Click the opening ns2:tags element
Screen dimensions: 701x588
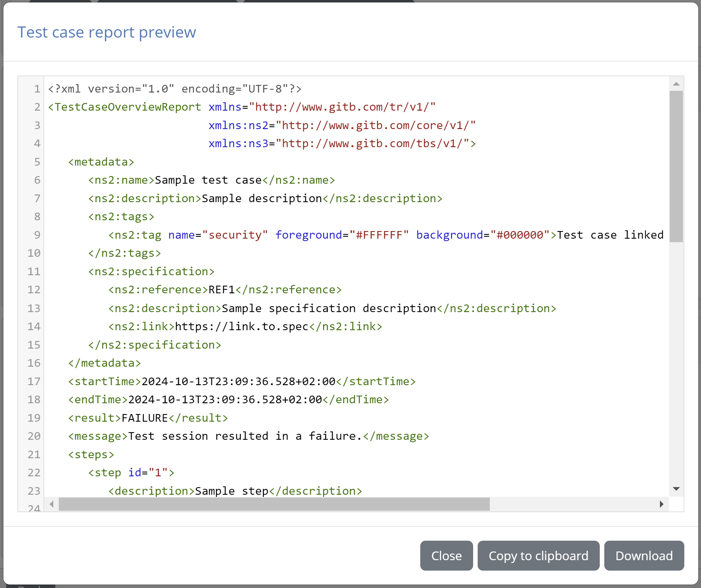click(121, 216)
